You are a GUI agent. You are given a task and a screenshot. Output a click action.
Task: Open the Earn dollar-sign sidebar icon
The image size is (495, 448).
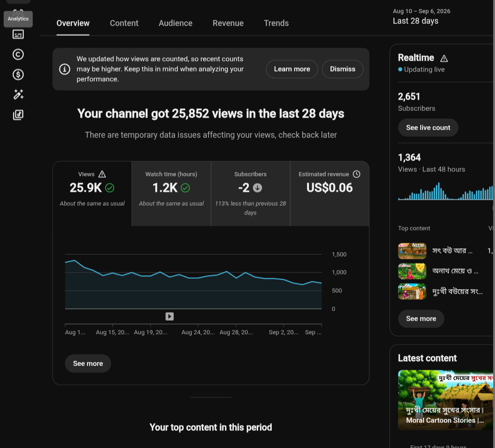pos(18,75)
